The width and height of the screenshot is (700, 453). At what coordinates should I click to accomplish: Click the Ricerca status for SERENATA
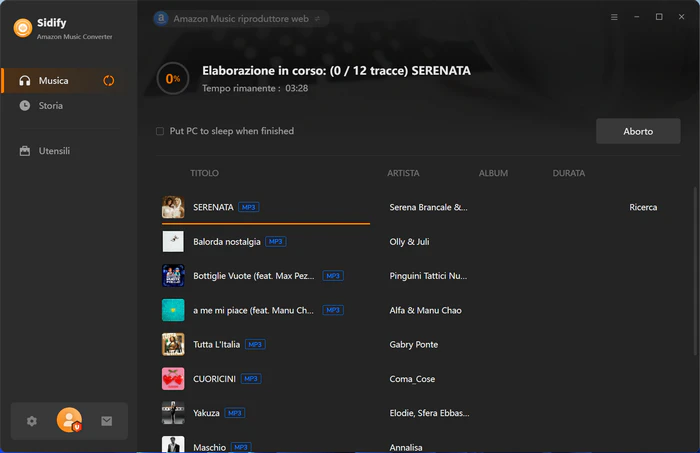point(643,207)
